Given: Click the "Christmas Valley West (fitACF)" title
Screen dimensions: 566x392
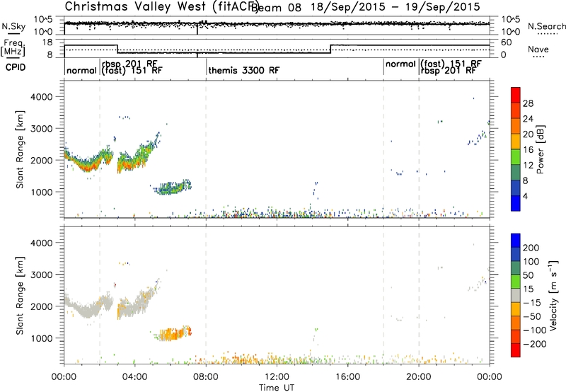Looking at the screenshot, I should click(x=161, y=6).
